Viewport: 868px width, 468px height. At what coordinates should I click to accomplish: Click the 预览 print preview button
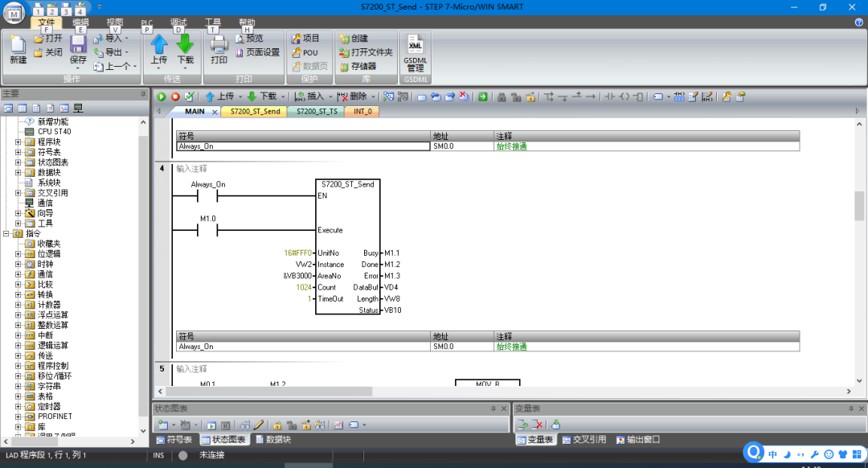tap(249, 39)
